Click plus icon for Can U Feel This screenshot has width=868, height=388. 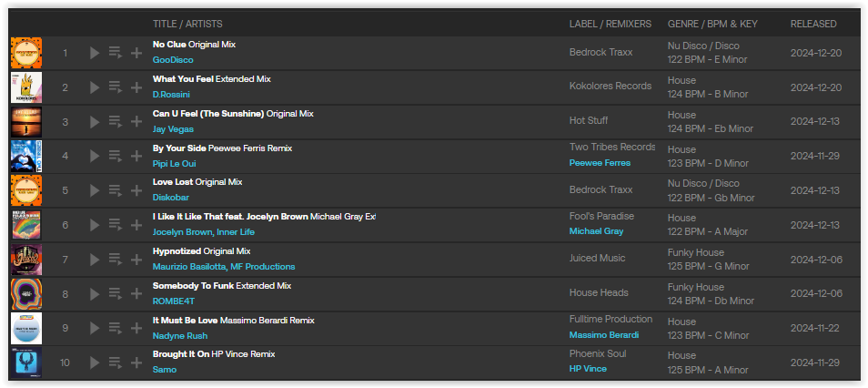136,122
